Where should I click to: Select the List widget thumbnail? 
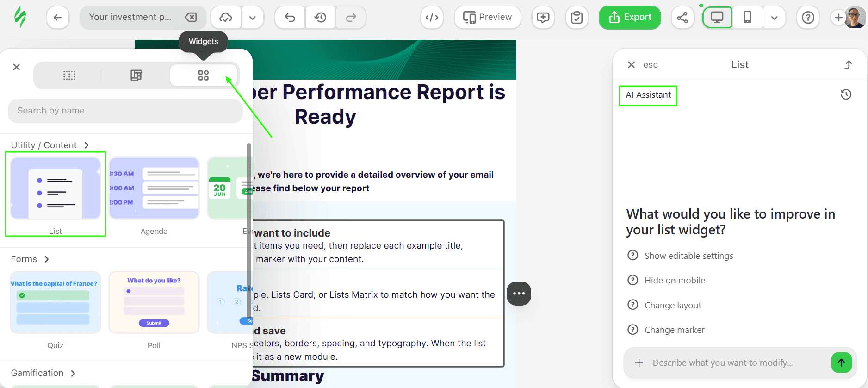(56, 188)
